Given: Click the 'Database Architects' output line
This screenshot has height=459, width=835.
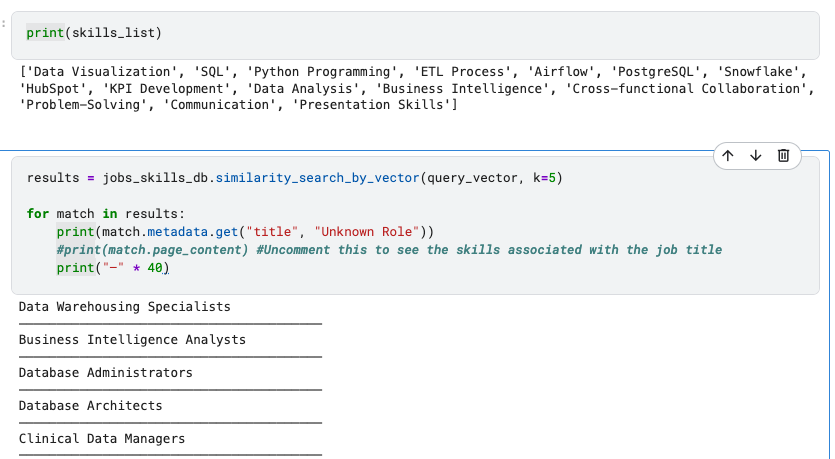Looking at the screenshot, I should coord(91,406).
